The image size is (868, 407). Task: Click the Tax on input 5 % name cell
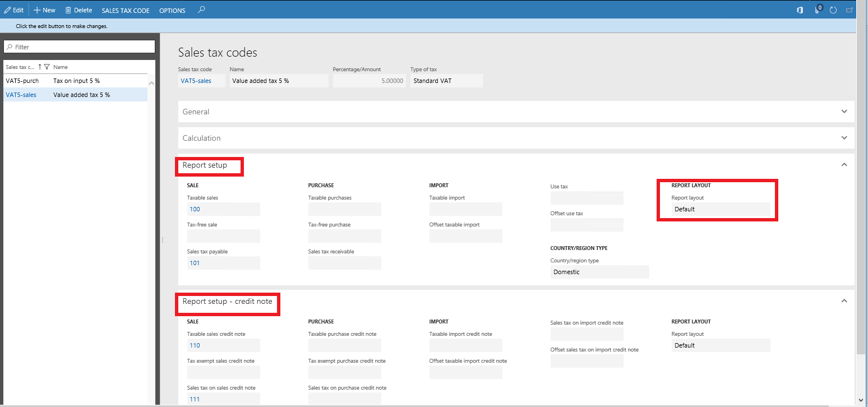(x=76, y=81)
